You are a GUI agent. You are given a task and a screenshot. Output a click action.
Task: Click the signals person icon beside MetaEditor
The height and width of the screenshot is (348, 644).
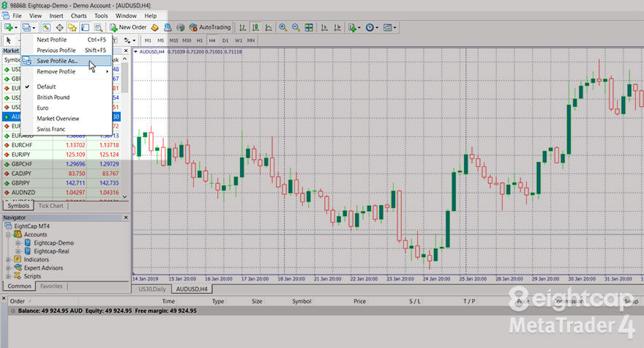[x=168, y=28]
